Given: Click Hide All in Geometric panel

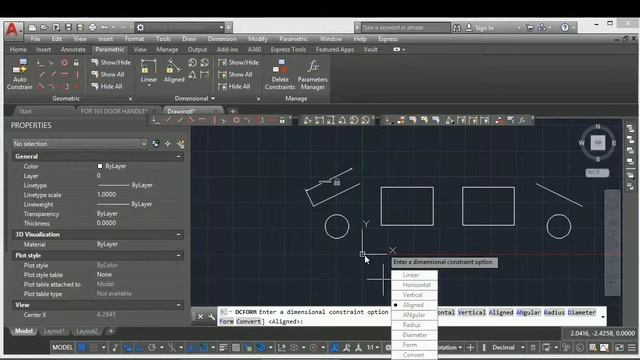Looking at the screenshot, I should [107, 87].
